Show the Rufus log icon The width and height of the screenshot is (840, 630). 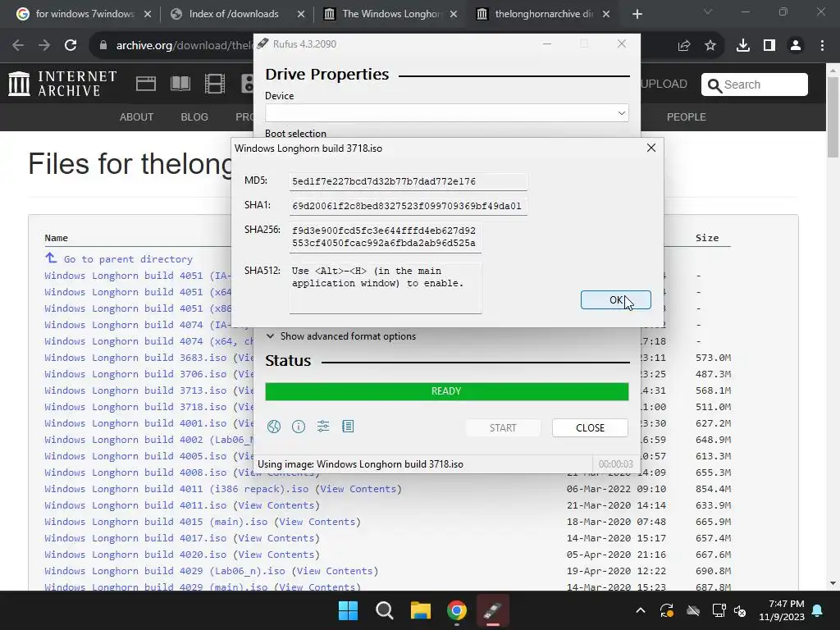348,427
